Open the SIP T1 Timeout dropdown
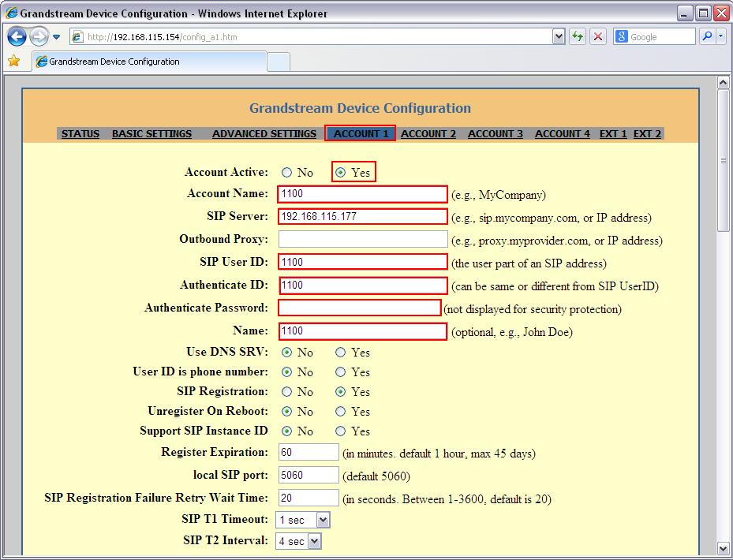This screenshot has height=560, width=733. click(303, 520)
